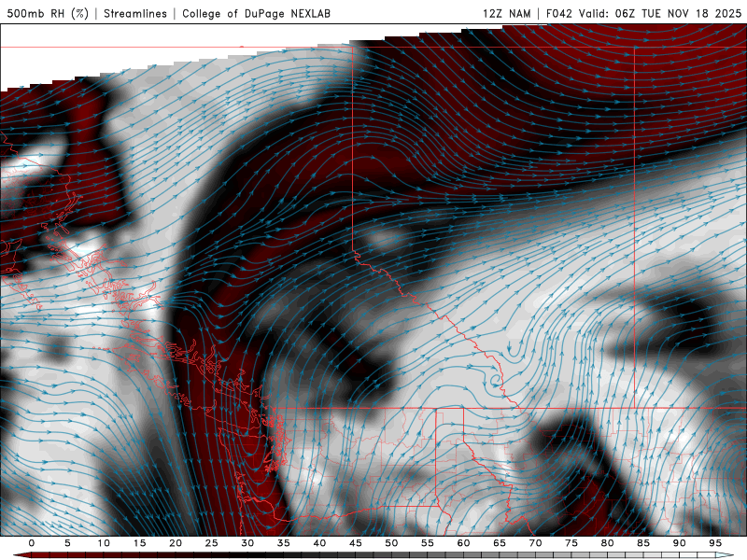Click the color scale label "70"
This screenshot has height=560, width=747.
[535, 543]
